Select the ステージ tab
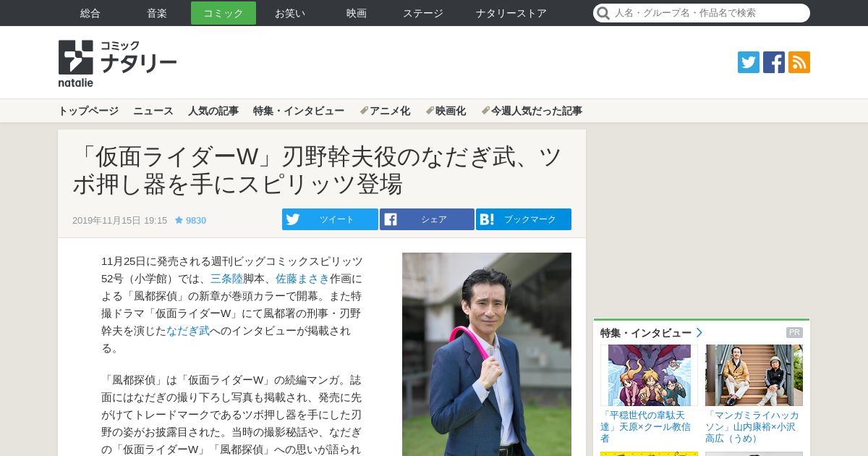 (x=423, y=13)
